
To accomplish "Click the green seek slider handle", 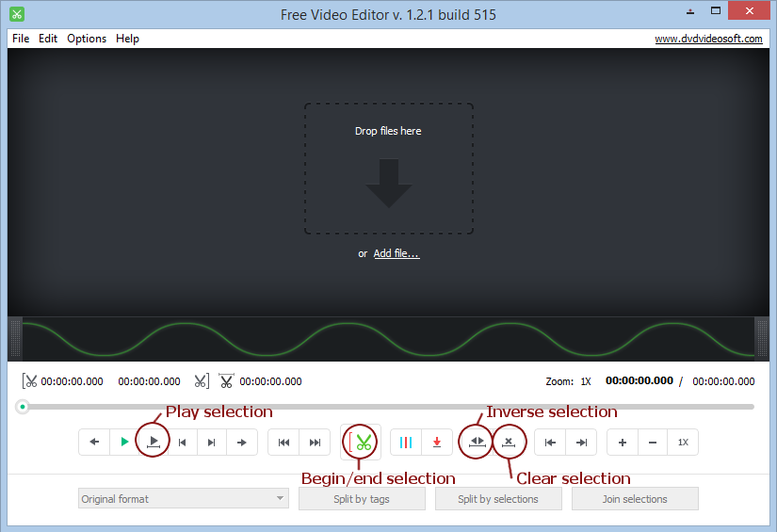I will (23, 407).
